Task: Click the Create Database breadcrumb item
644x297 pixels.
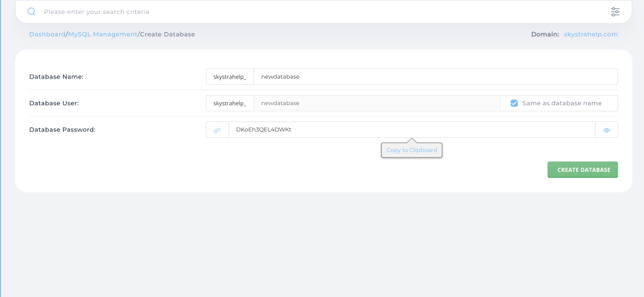Action: [x=167, y=34]
